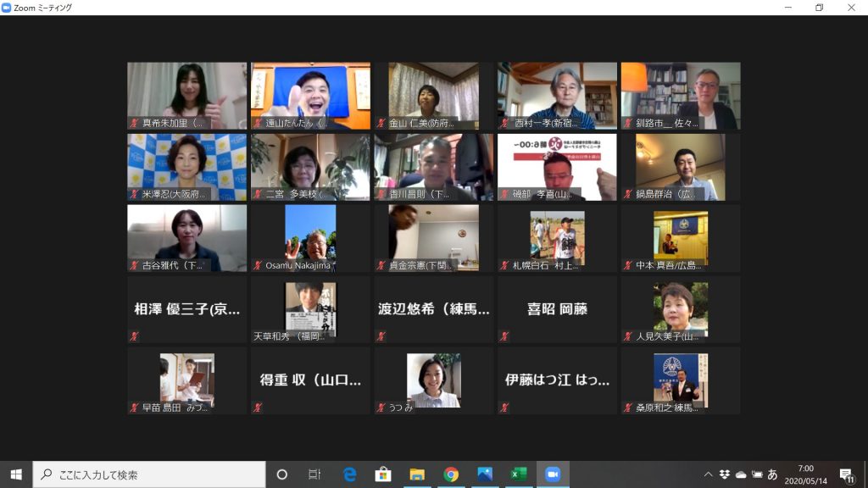Click the Zoom icon in the taskbar
The width and height of the screenshot is (868, 488).
[553, 474]
